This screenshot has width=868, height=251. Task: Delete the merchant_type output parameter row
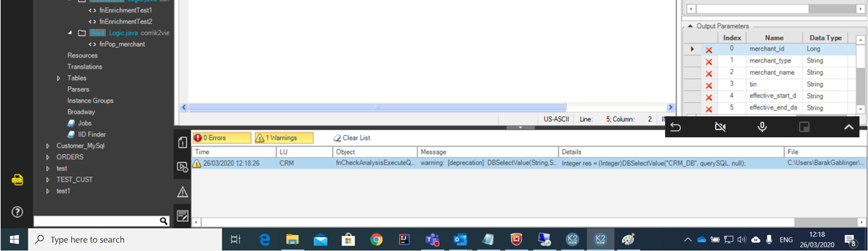click(709, 62)
